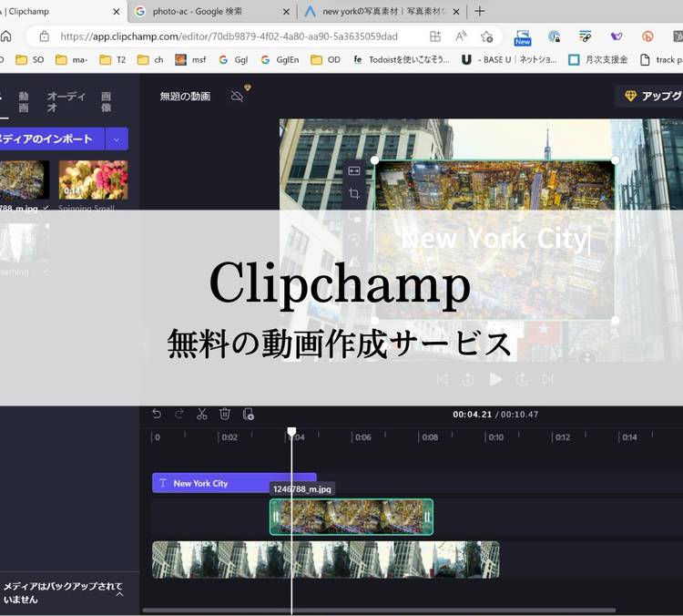The image size is (683, 616).
Task: Open the T2 bookmarks folder
Action: pyautogui.click(x=113, y=60)
